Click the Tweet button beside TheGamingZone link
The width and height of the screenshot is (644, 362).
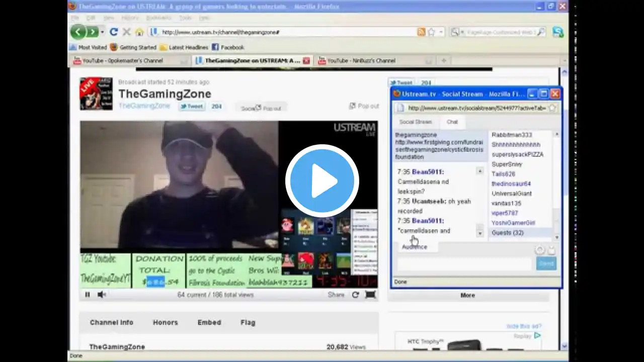(x=192, y=107)
